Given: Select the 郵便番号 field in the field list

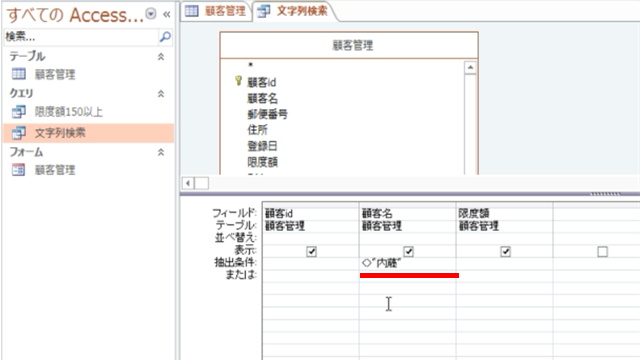Looking at the screenshot, I should click(x=267, y=114).
